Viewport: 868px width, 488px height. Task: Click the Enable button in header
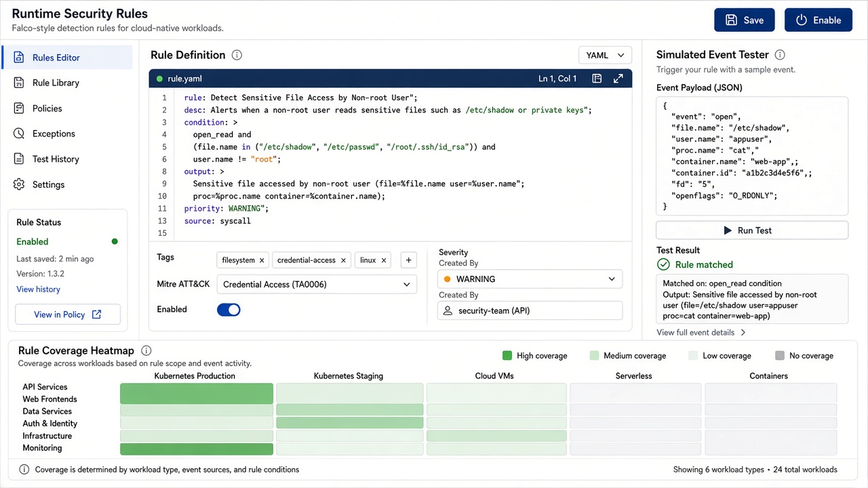tap(818, 20)
